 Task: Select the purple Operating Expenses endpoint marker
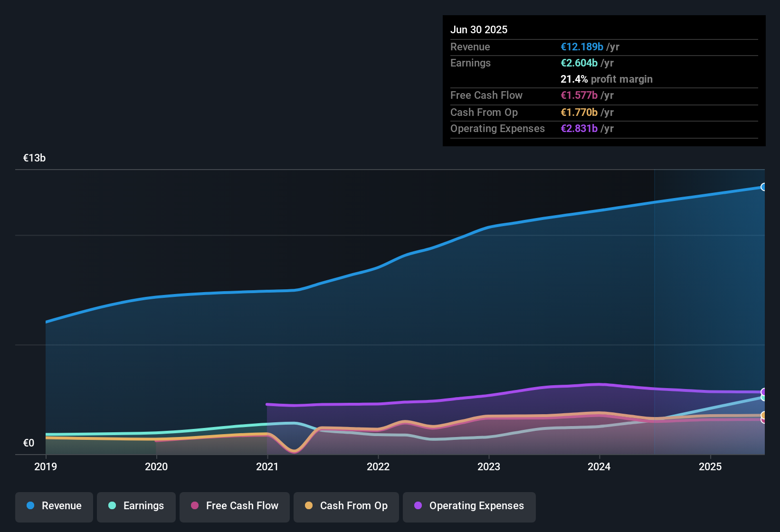(x=763, y=392)
